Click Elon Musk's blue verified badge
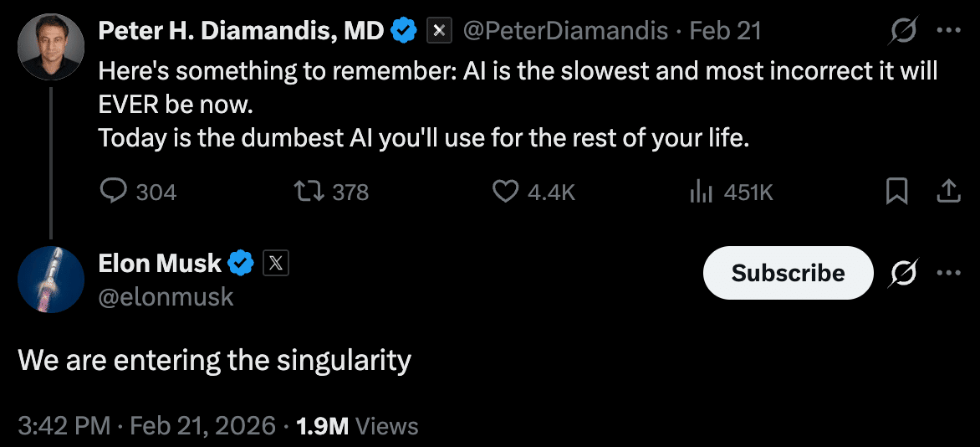 pyautogui.click(x=242, y=264)
